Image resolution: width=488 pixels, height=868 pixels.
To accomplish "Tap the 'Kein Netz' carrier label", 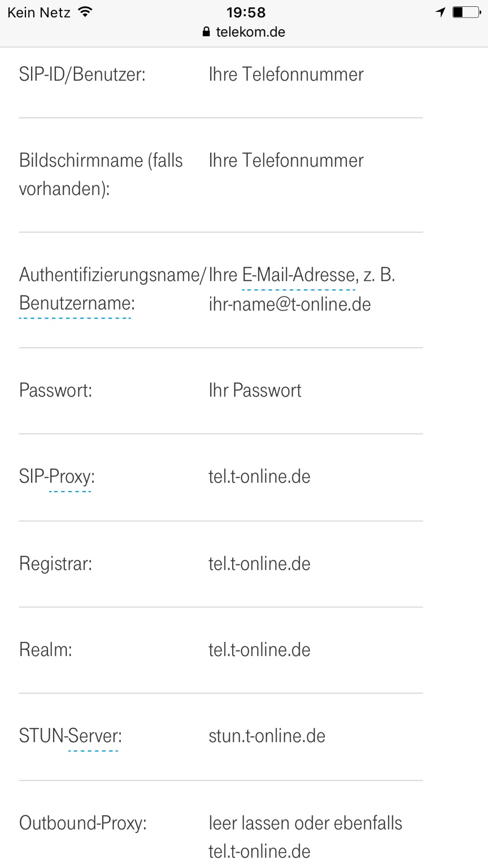I will point(39,12).
